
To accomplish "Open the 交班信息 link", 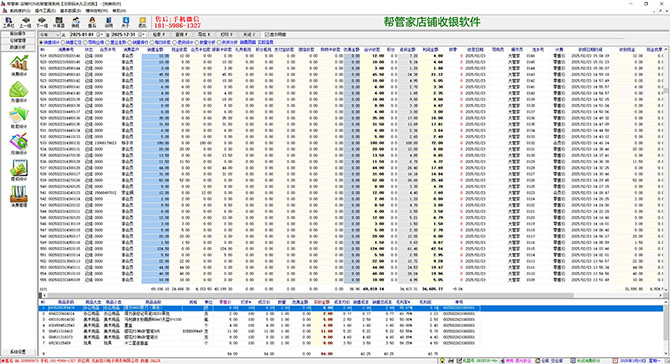I will tap(265, 42).
